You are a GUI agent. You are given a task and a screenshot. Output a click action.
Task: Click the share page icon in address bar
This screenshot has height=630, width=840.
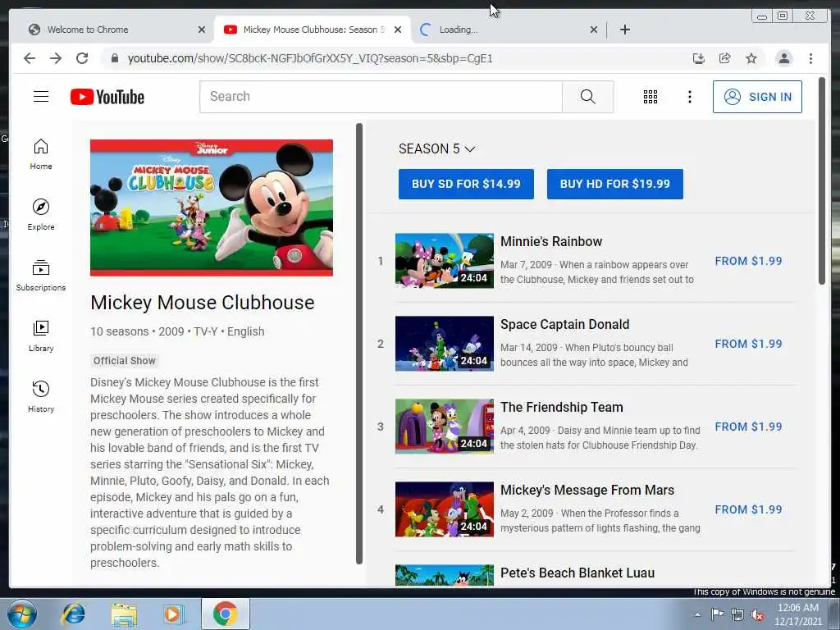coord(725,58)
